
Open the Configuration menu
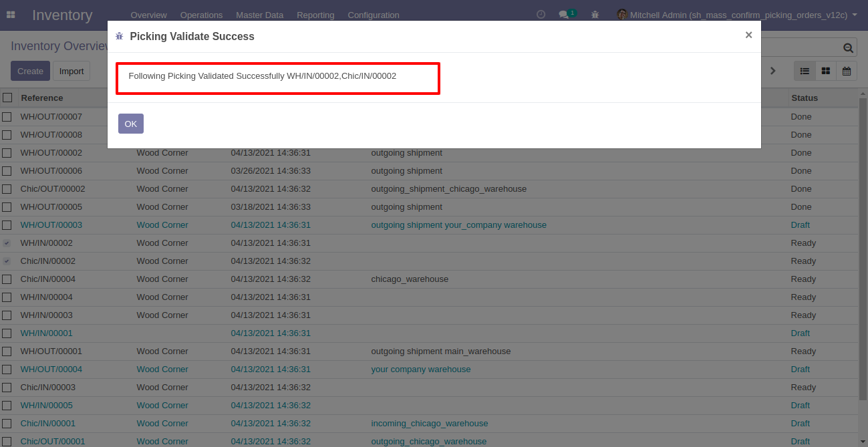(x=374, y=15)
